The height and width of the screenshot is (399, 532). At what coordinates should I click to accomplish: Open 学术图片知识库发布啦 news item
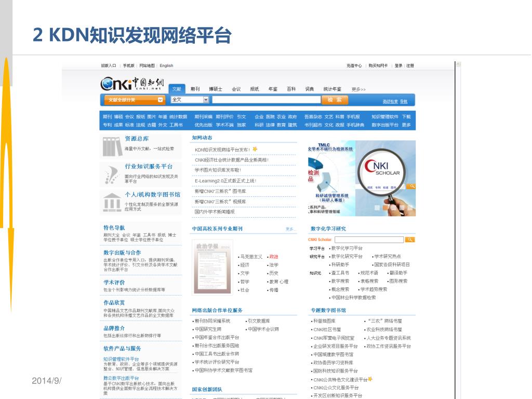pyautogui.click(x=218, y=170)
